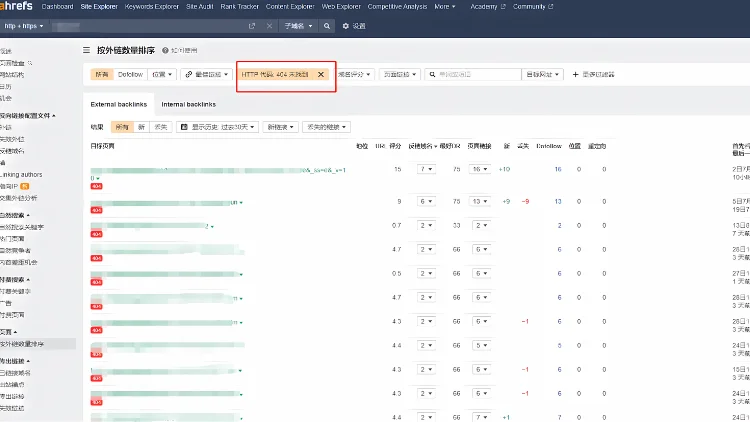This screenshot has width=750, height=422.
Task: Click the Ahrefs logo
Action: [16, 6]
